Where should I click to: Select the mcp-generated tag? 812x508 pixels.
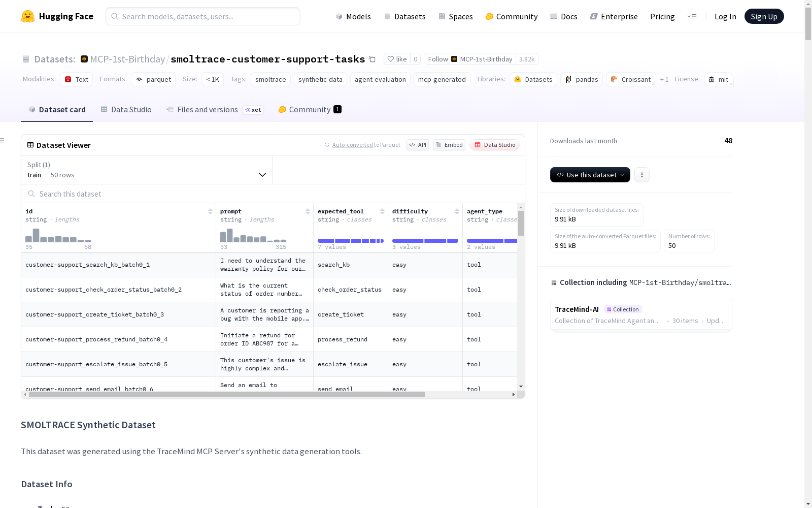click(x=442, y=79)
